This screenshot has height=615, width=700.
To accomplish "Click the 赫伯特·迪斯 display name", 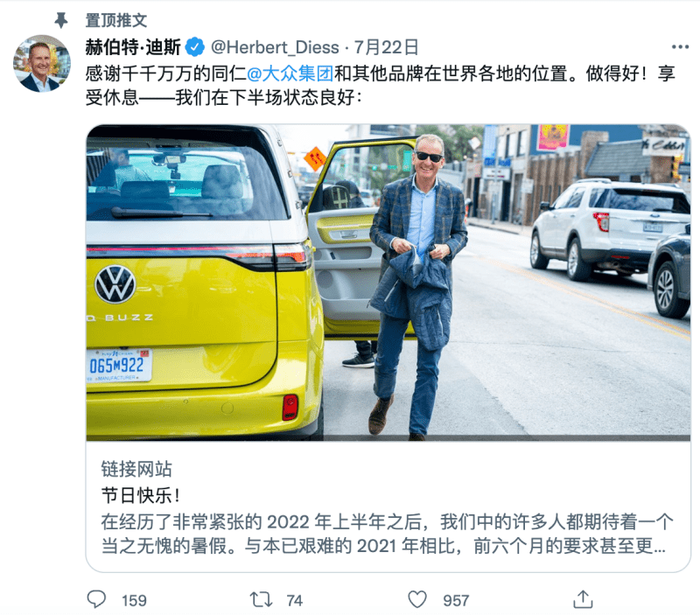I will (x=133, y=47).
